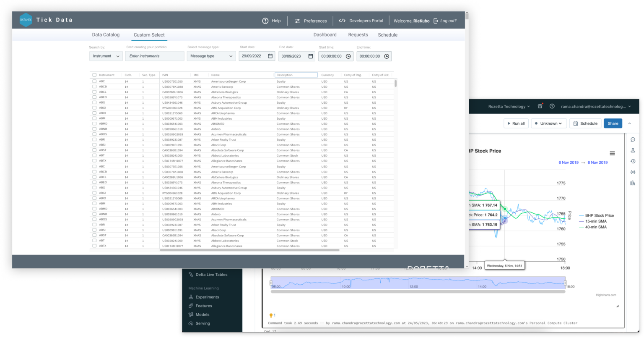Select the ABIO row checkbox
Screen dimensions: 644x338
94,113
